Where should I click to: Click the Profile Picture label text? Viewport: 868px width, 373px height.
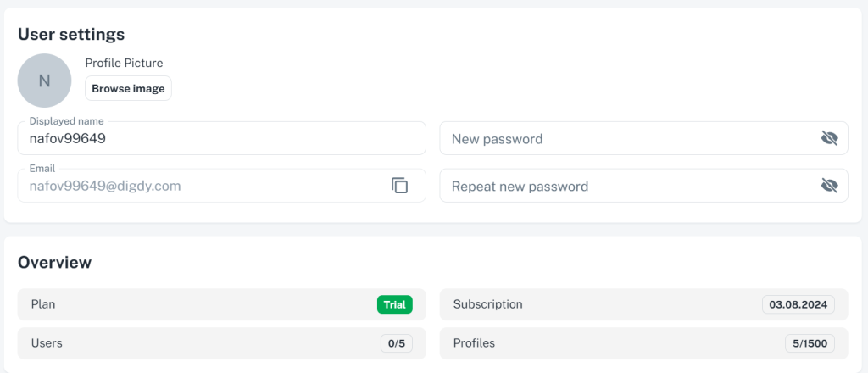[124, 63]
